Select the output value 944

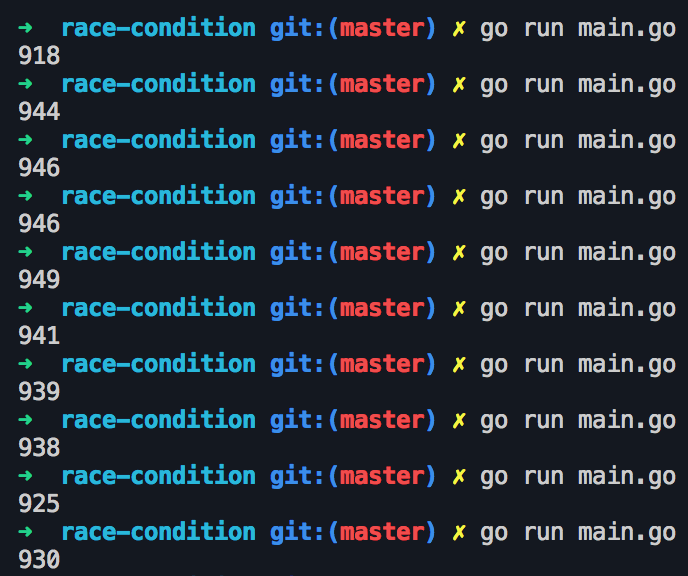click(x=39, y=111)
